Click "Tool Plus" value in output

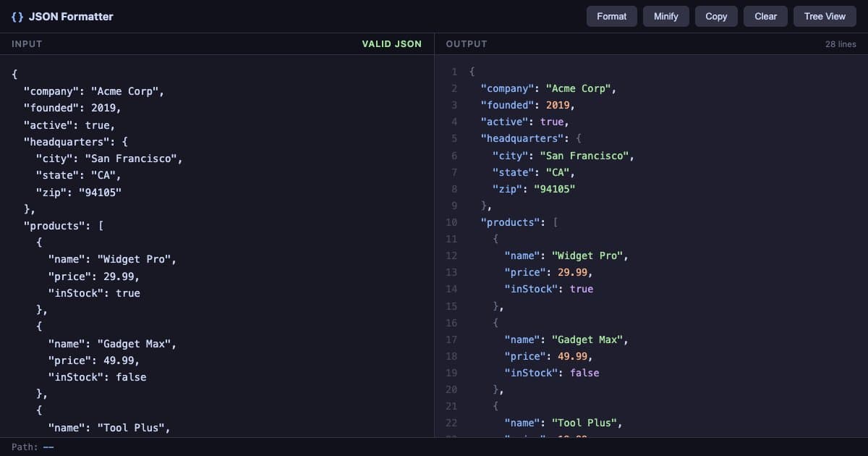coord(585,423)
